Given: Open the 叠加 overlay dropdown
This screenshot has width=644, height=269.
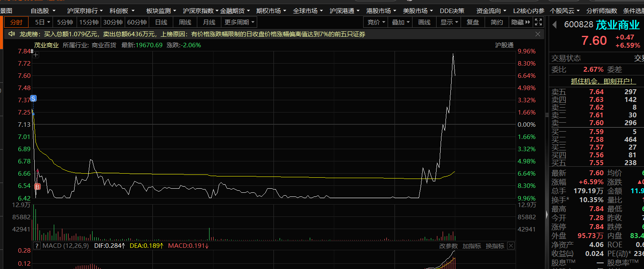Looking at the screenshot, I should click(x=400, y=22).
